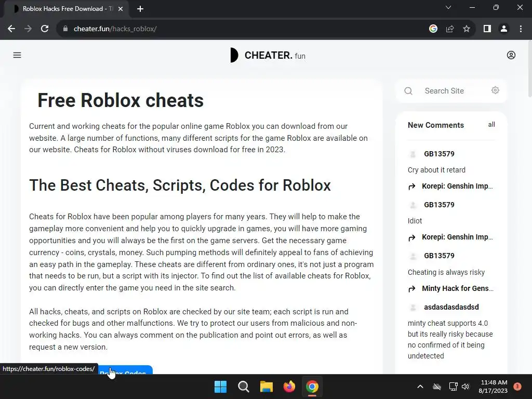Click comment text 'Cheating is always risky'
This screenshot has height=399, width=532.
click(x=446, y=272)
